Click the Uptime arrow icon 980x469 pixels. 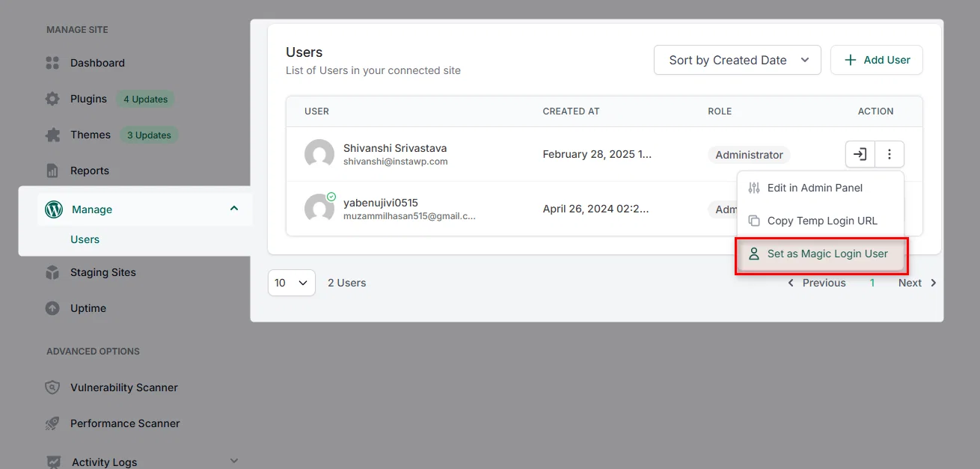click(52, 308)
